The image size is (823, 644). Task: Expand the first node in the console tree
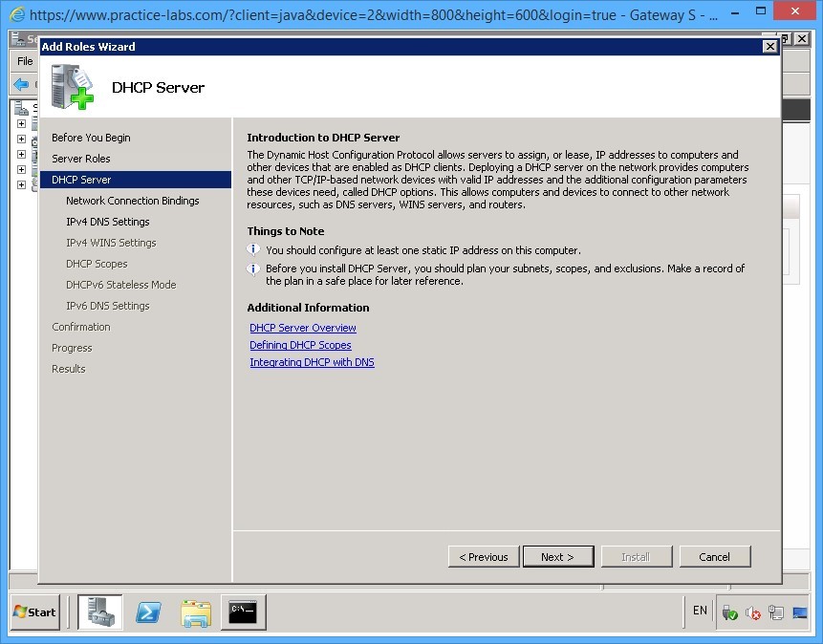click(21, 124)
